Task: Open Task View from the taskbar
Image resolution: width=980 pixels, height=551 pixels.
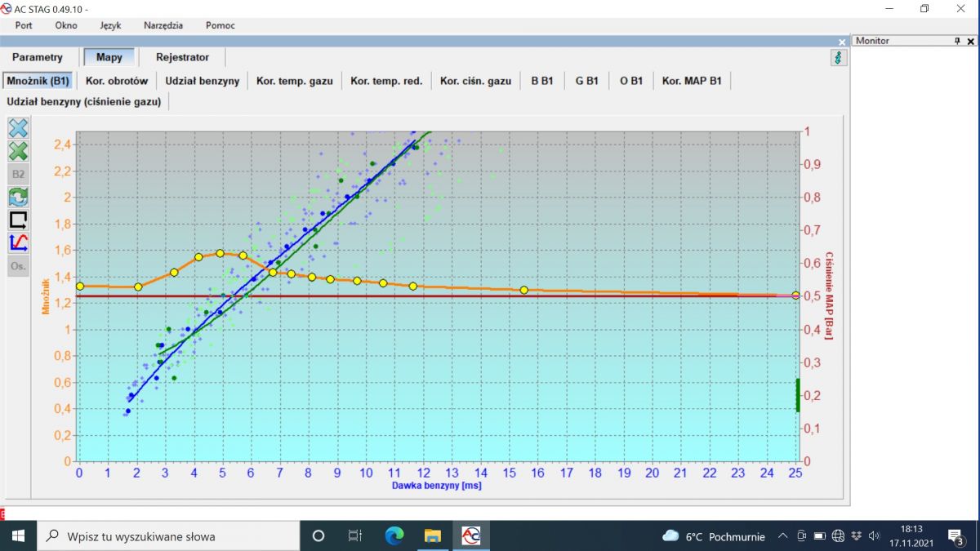Action: pos(354,536)
